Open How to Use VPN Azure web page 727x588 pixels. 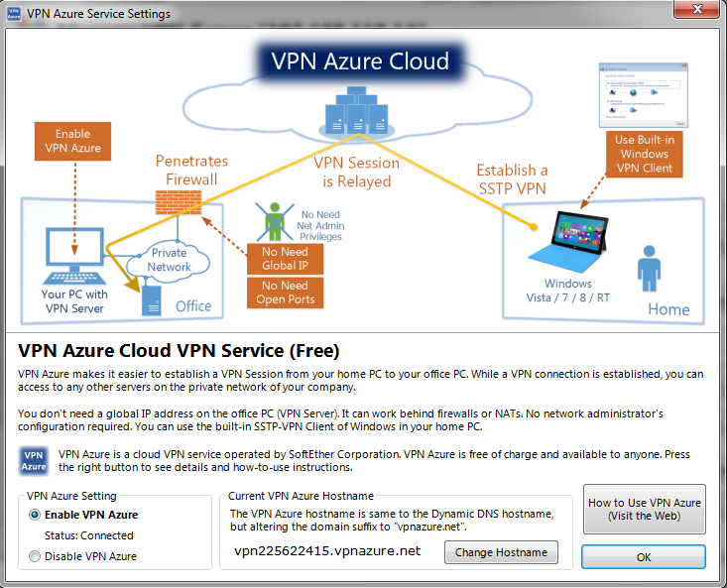coord(644,510)
